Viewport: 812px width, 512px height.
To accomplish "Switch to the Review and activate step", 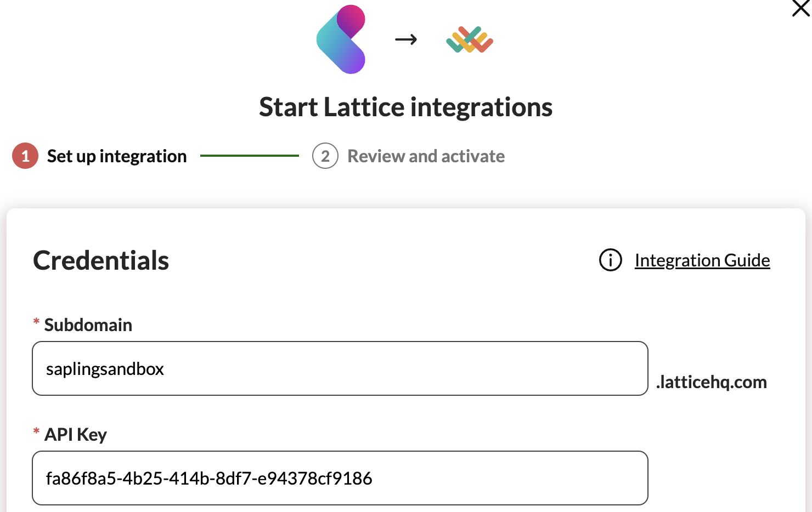I will tap(426, 156).
